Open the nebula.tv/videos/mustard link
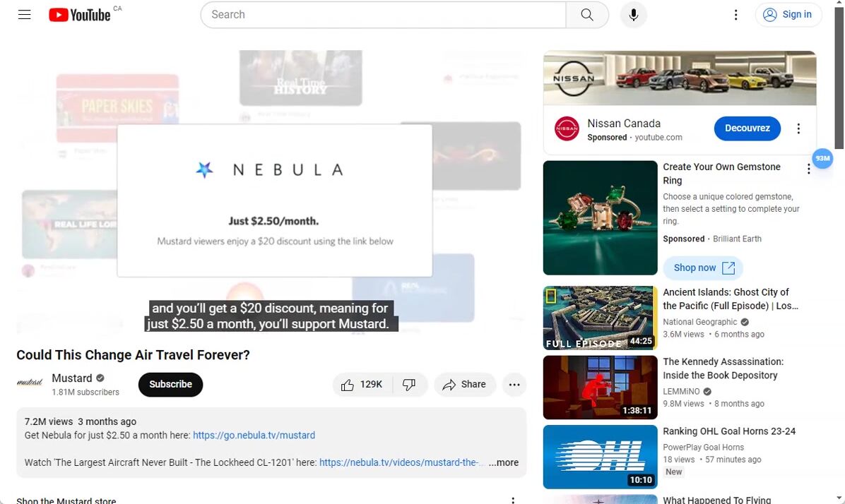 [x=401, y=462]
